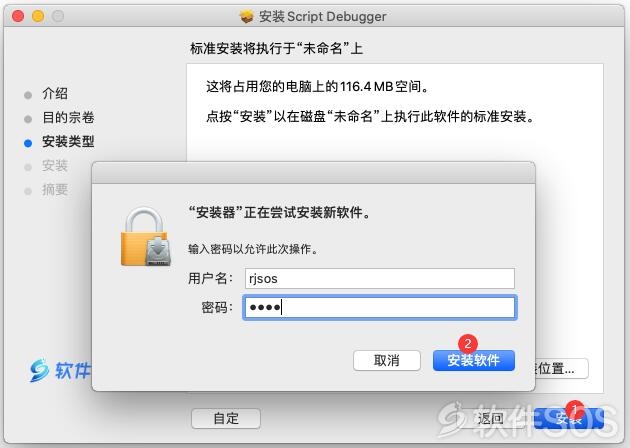Click the 自定 customize button

pyautogui.click(x=226, y=419)
